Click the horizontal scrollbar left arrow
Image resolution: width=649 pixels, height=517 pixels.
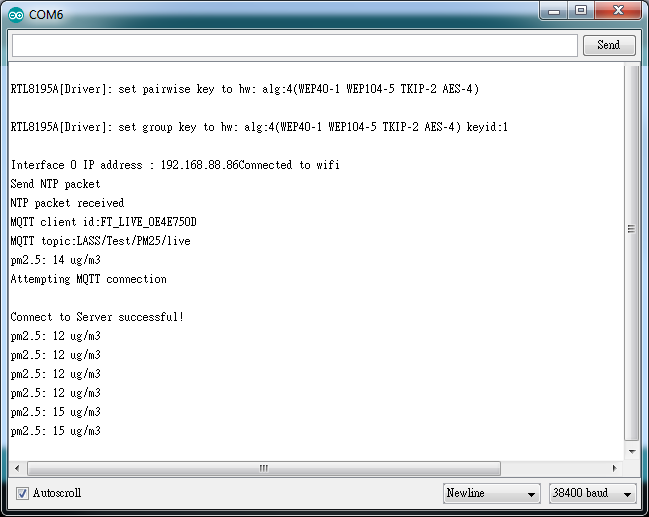pos(17,468)
